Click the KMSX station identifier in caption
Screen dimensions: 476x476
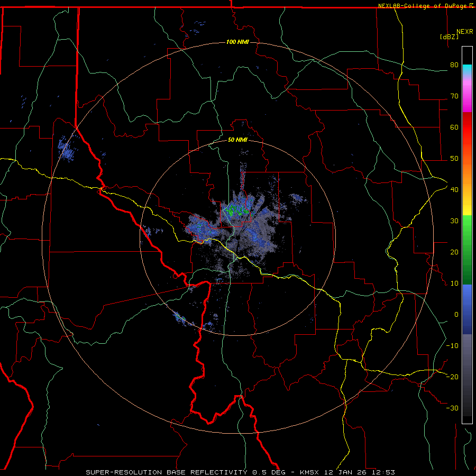(310, 472)
